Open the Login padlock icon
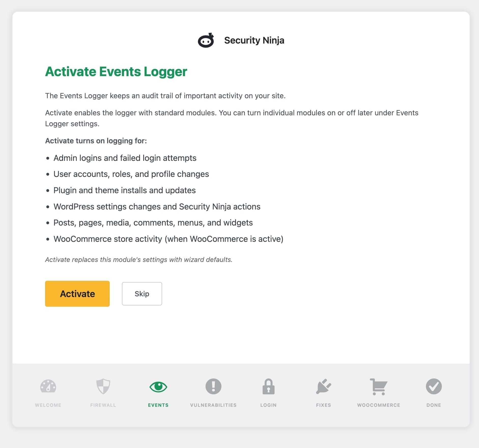479x448 pixels. click(x=269, y=386)
